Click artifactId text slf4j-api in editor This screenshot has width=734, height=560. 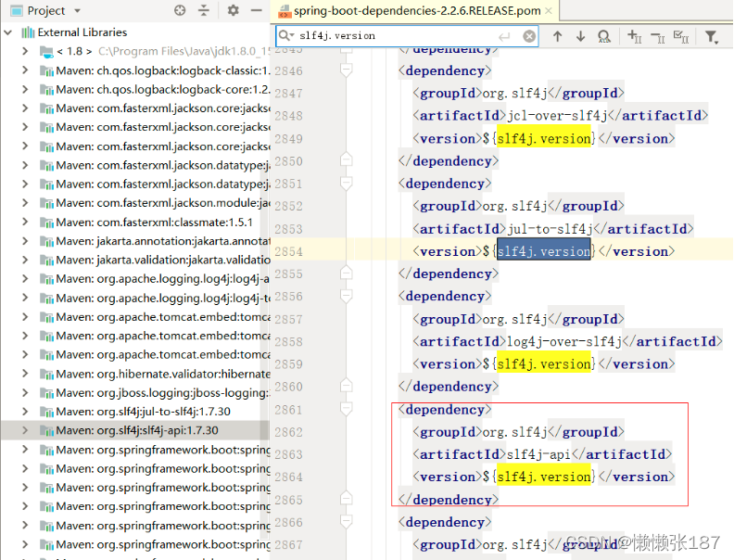click(x=539, y=454)
